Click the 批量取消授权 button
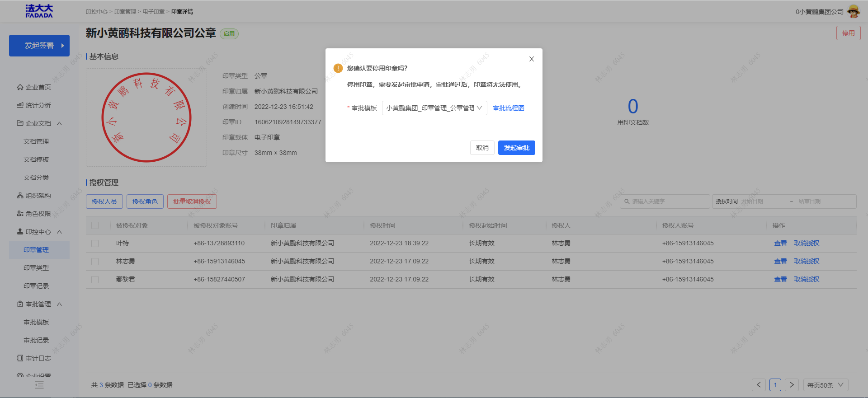The width and height of the screenshot is (868, 398). pos(192,201)
